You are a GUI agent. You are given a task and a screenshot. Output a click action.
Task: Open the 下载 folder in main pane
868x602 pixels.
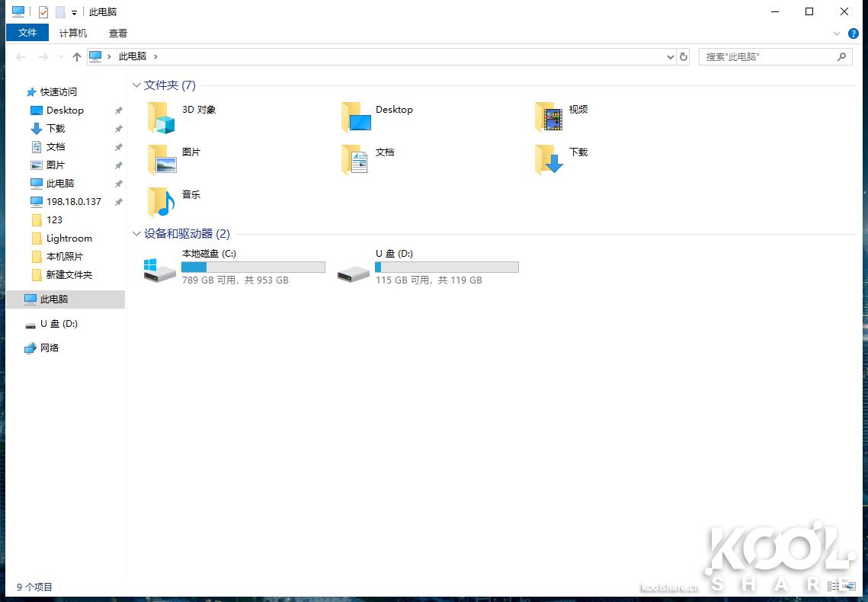pyautogui.click(x=549, y=160)
